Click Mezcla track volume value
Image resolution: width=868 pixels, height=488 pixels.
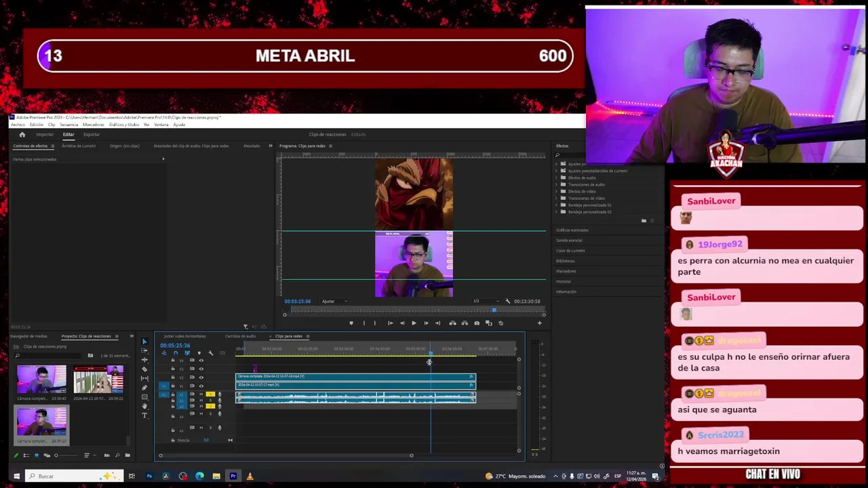point(206,441)
